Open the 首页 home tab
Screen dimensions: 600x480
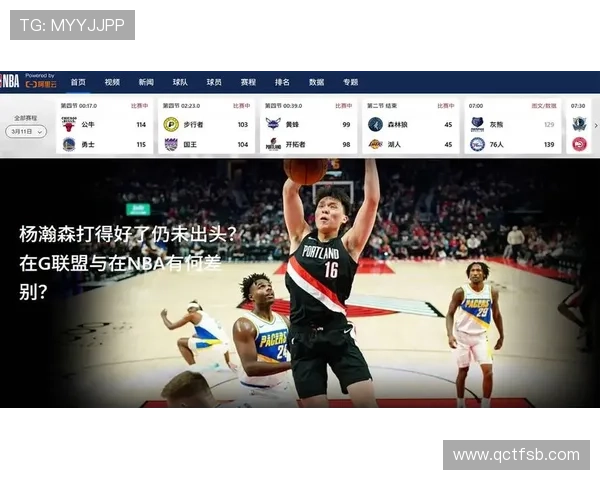tap(78, 82)
